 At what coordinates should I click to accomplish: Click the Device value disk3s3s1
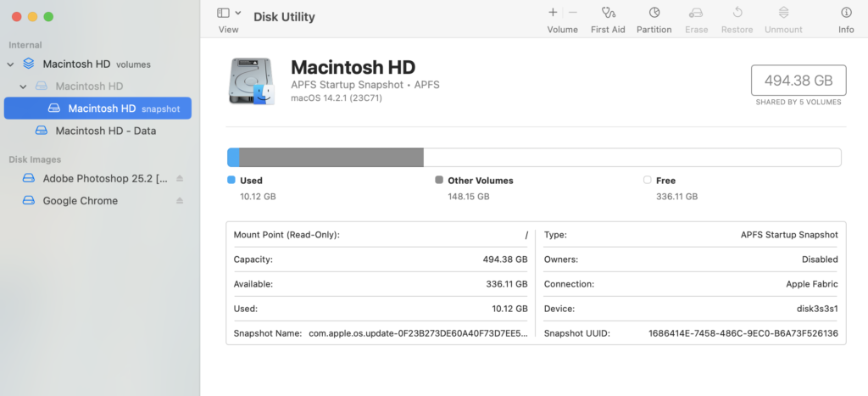816,309
